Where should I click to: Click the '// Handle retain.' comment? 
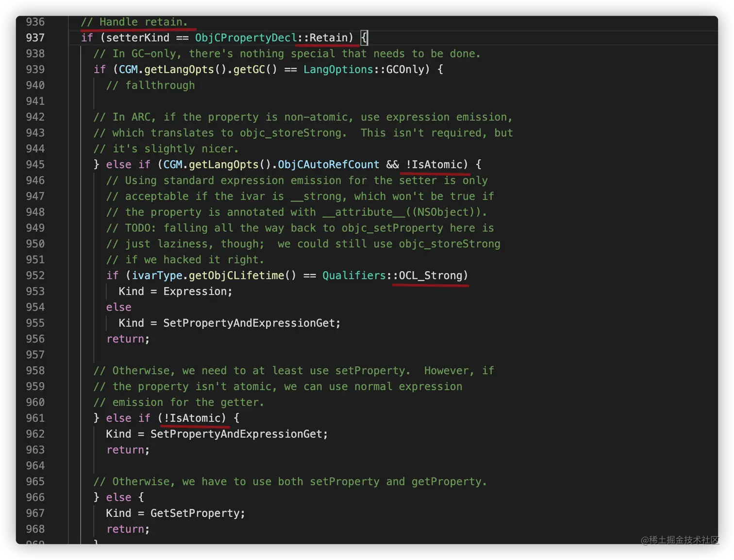tap(134, 22)
